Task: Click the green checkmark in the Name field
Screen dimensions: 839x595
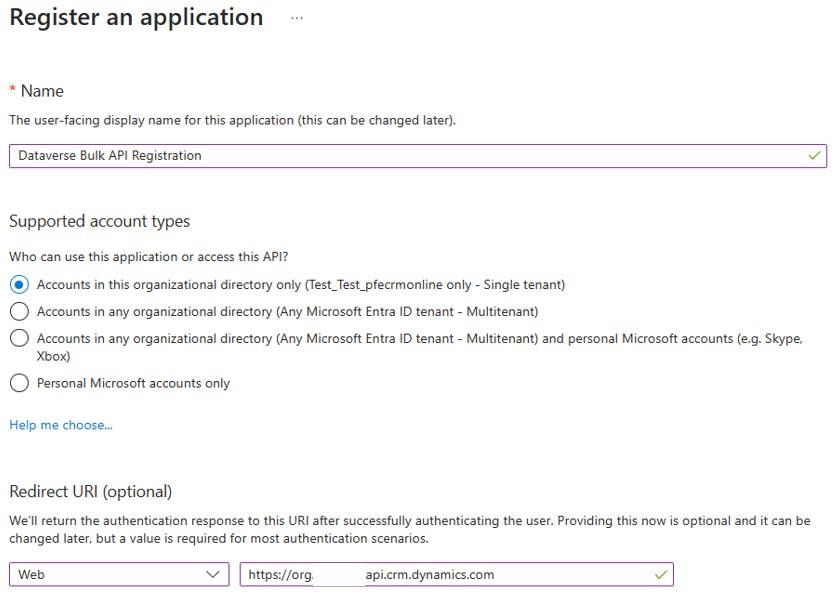Action: [815, 156]
